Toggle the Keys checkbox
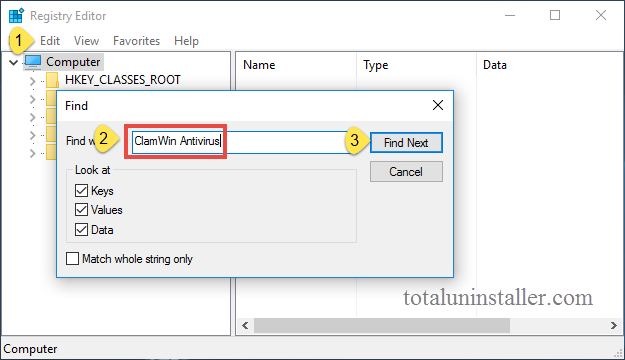This screenshot has width=625, height=360. coord(81,191)
